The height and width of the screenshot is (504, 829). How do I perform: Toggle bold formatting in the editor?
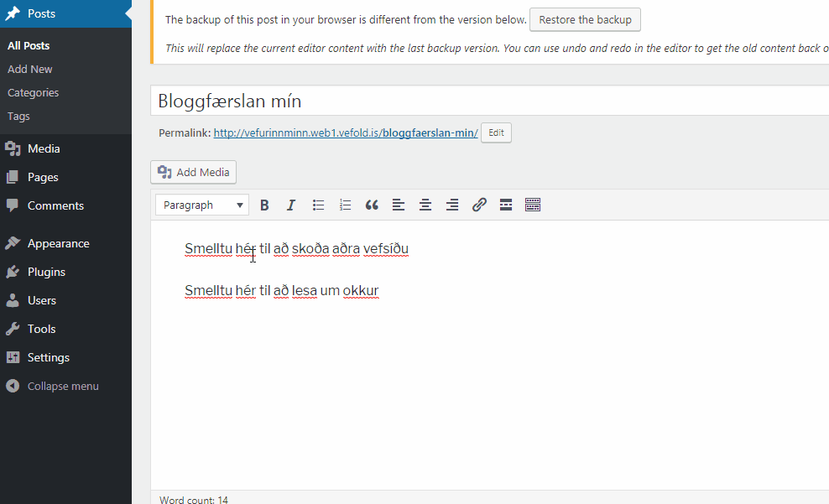264,205
